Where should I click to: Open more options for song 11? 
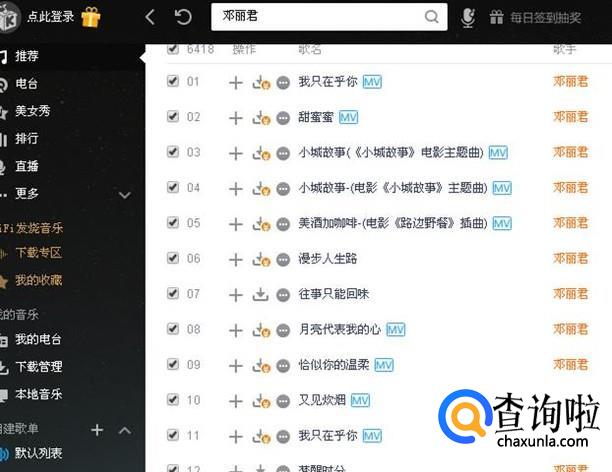(x=283, y=437)
